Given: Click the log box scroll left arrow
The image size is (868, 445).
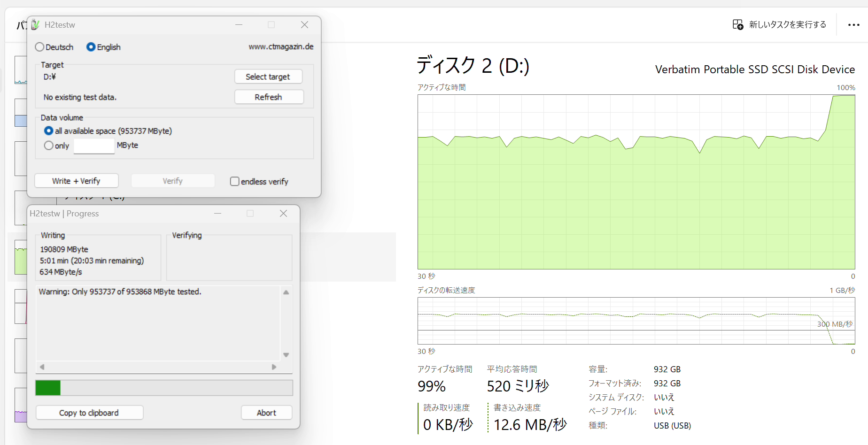Looking at the screenshot, I should click(42, 367).
